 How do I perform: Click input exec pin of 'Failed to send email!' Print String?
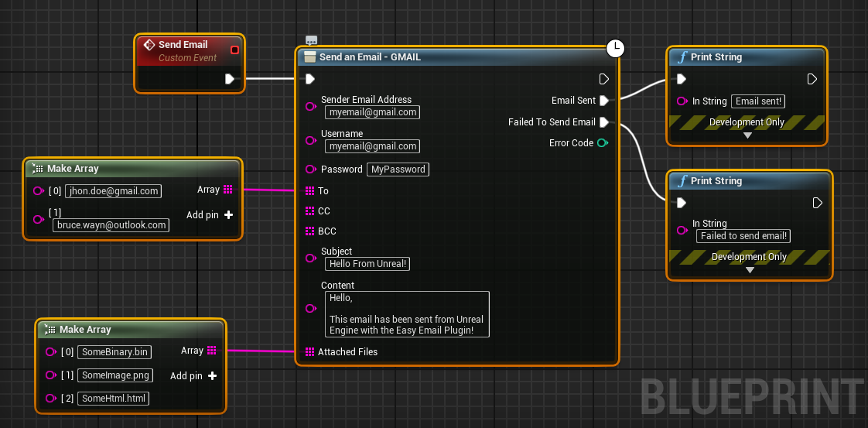[682, 203]
